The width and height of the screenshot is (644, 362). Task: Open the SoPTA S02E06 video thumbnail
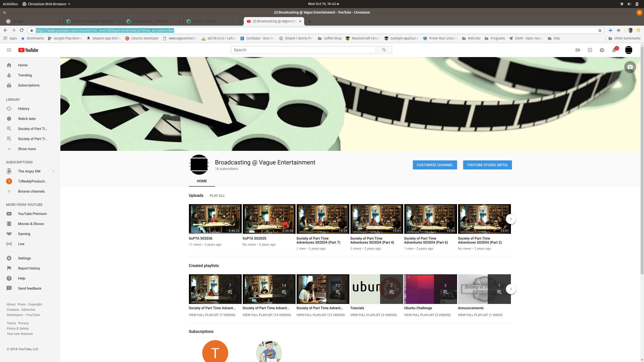(215, 219)
